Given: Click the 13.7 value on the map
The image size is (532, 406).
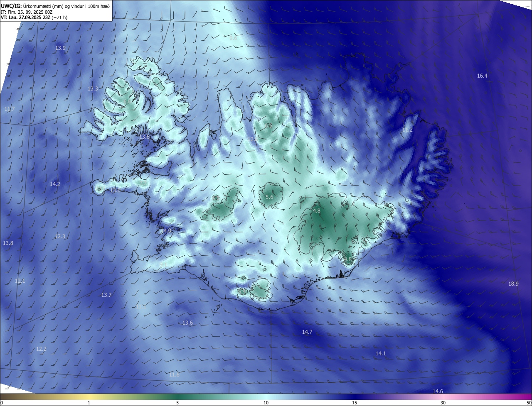Looking at the screenshot, I should [x=106, y=295].
